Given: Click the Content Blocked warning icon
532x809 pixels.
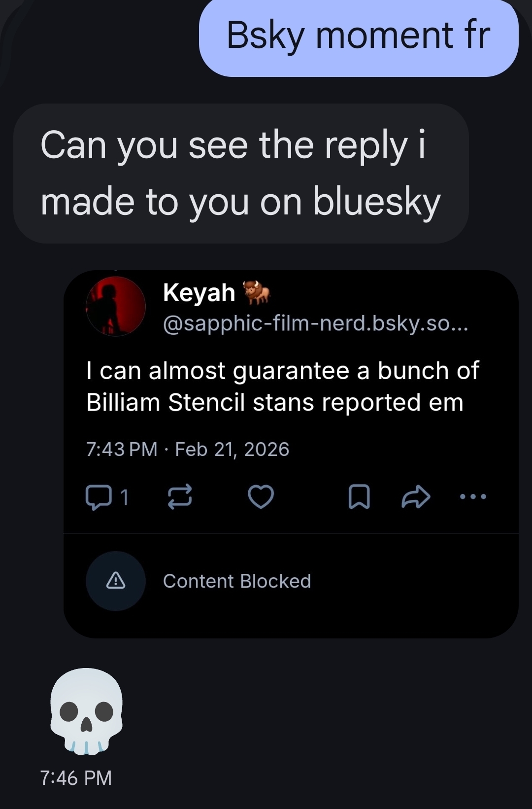Looking at the screenshot, I should (116, 581).
